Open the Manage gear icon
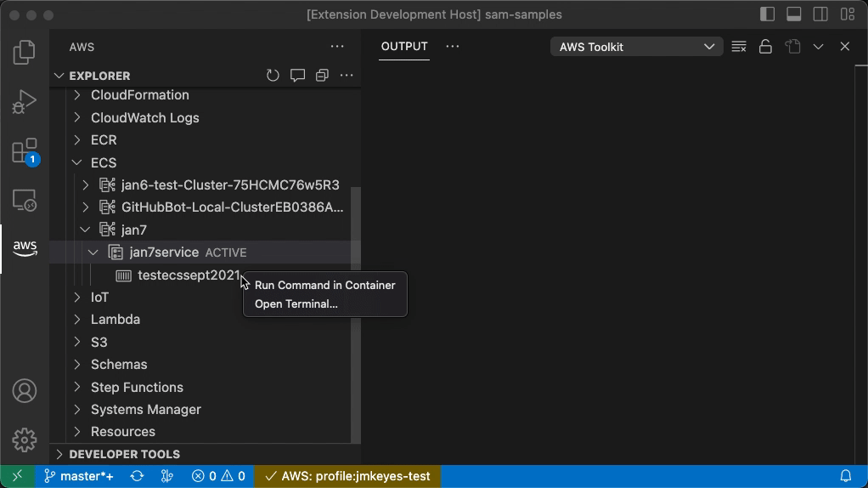 (x=25, y=440)
